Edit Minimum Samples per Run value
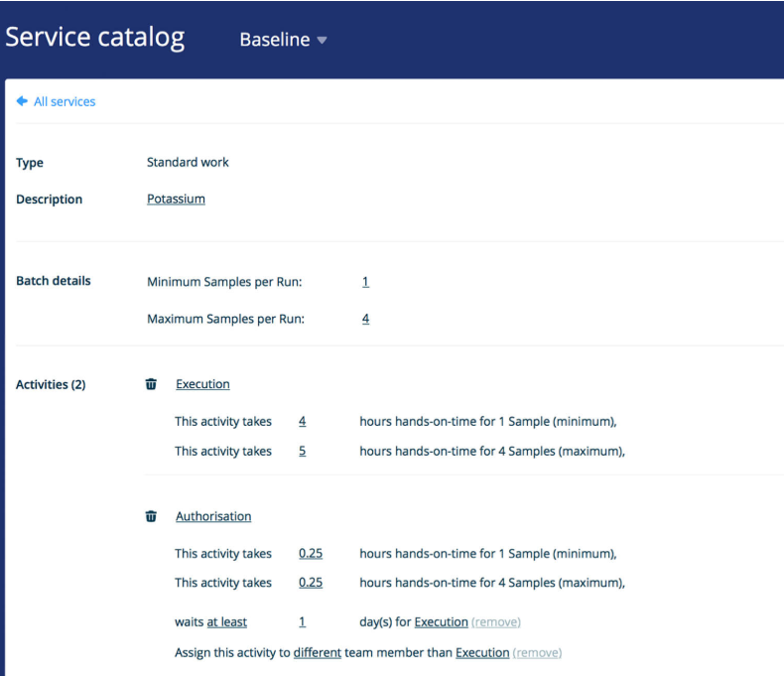784x676 pixels. pyautogui.click(x=365, y=282)
